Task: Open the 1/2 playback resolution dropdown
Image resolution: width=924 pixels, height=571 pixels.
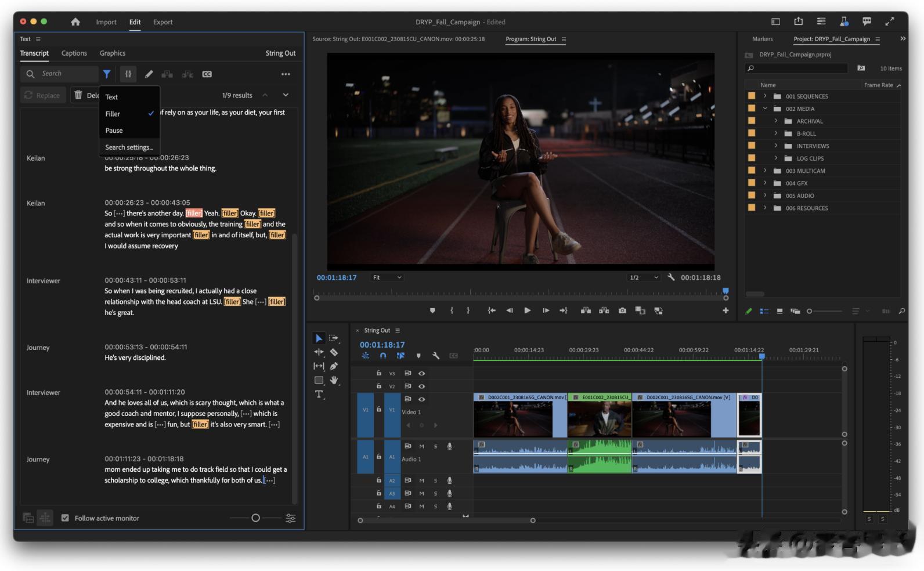Action: pos(644,278)
